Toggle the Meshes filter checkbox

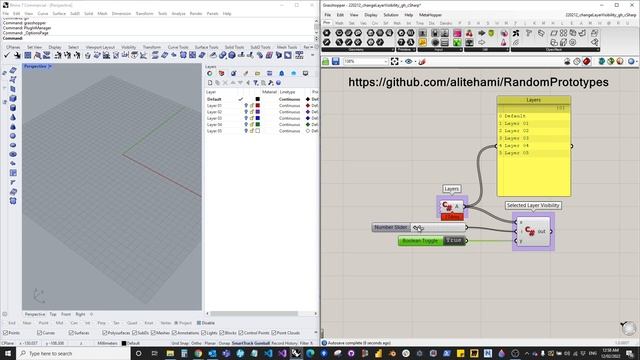pyautogui.click(x=154, y=333)
